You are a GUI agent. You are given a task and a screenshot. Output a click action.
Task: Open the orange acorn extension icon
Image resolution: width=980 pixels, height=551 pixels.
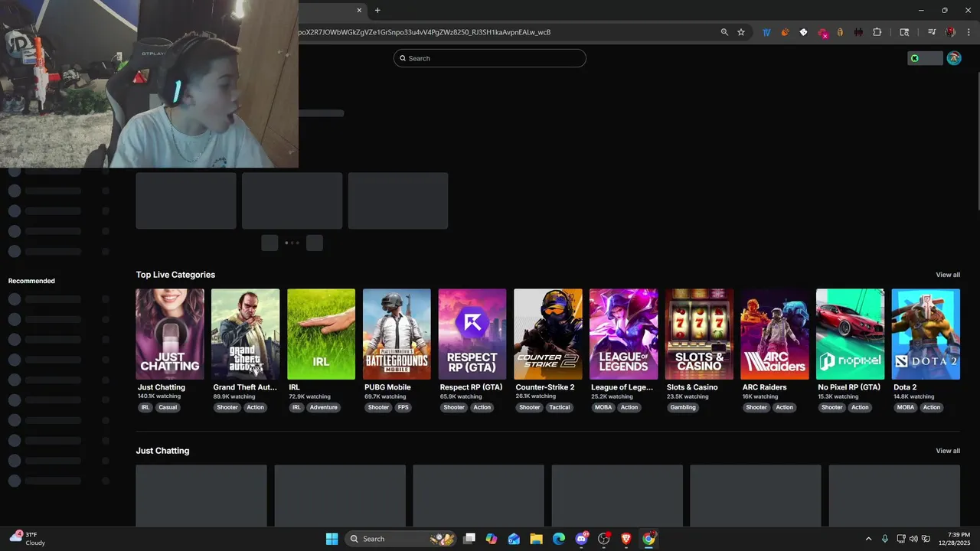(x=785, y=32)
